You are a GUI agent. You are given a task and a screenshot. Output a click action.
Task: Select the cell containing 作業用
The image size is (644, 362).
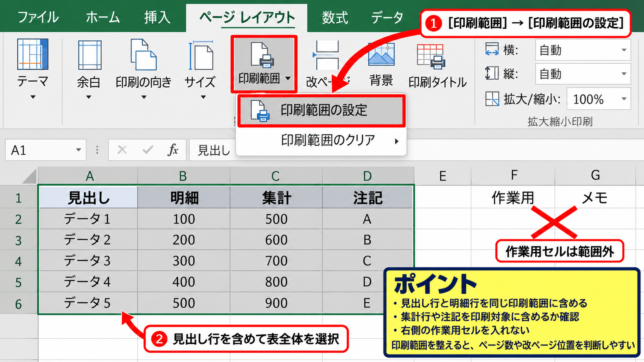coord(513,198)
